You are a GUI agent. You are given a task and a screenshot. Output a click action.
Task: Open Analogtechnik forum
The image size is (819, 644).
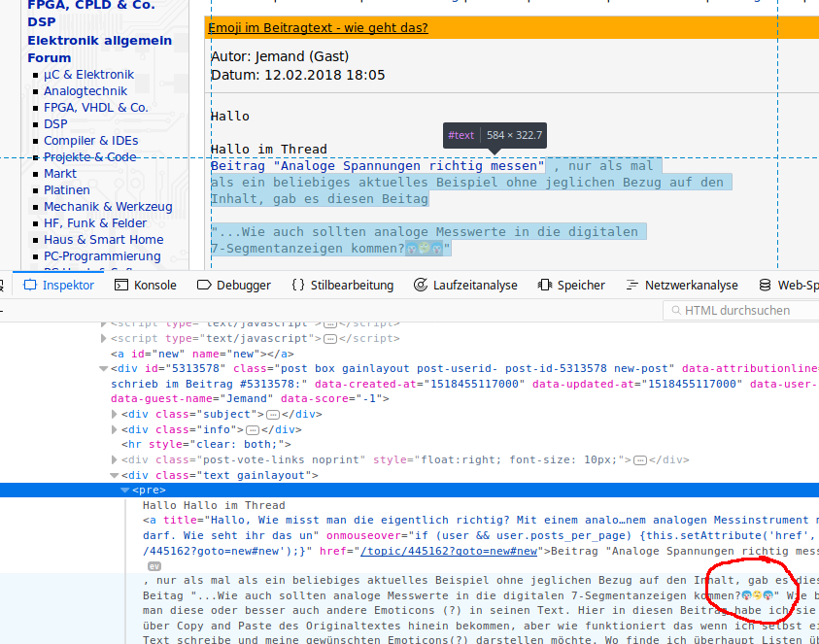(x=85, y=91)
